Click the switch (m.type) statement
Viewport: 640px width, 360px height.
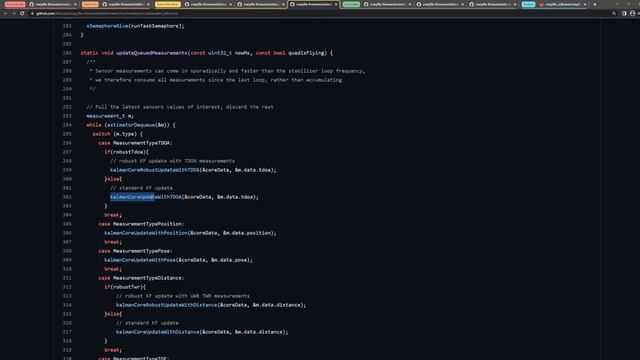[118, 134]
